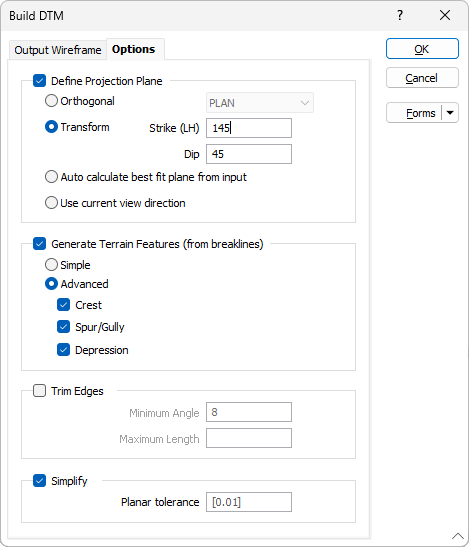Select the Options tab

[134, 49]
